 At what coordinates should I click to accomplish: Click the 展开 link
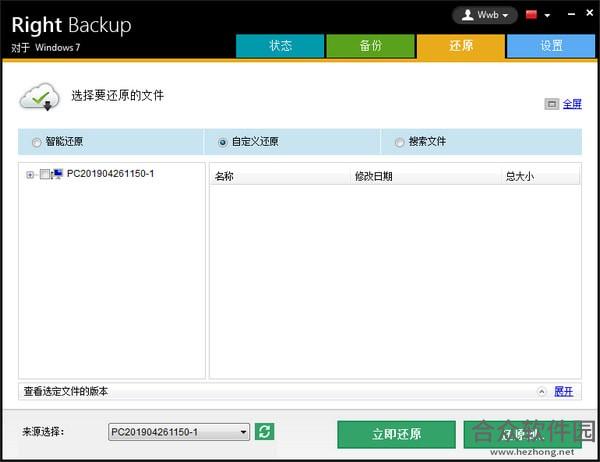(x=563, y=391)
